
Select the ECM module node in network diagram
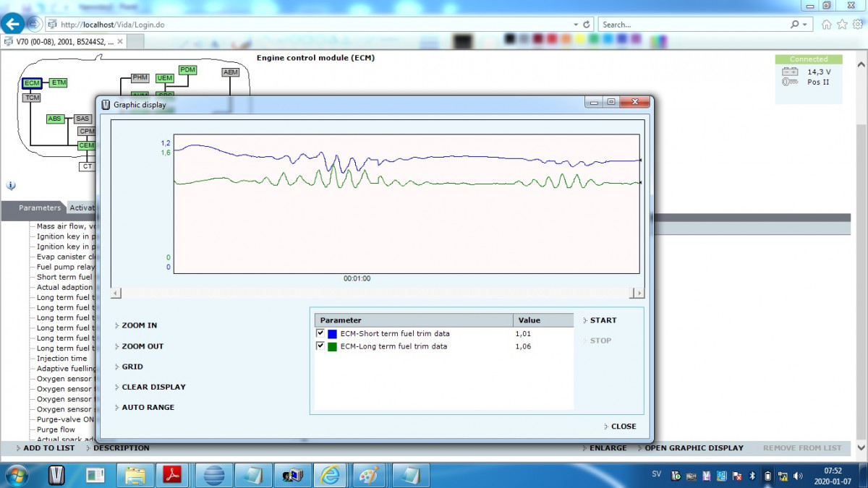click(x=32, y=83)
